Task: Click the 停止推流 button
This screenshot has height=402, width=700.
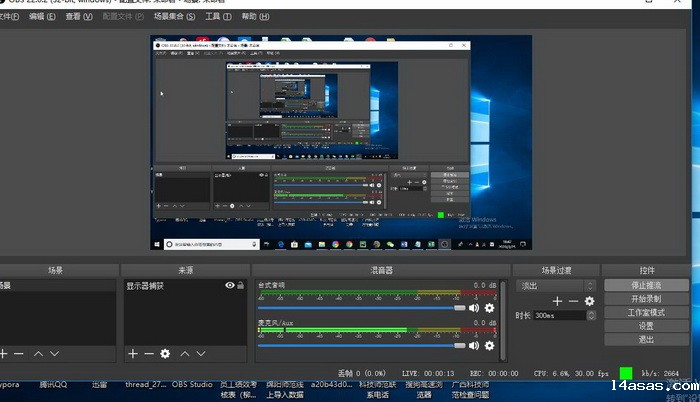Action: pyautogui.click(x=646, y=285)
